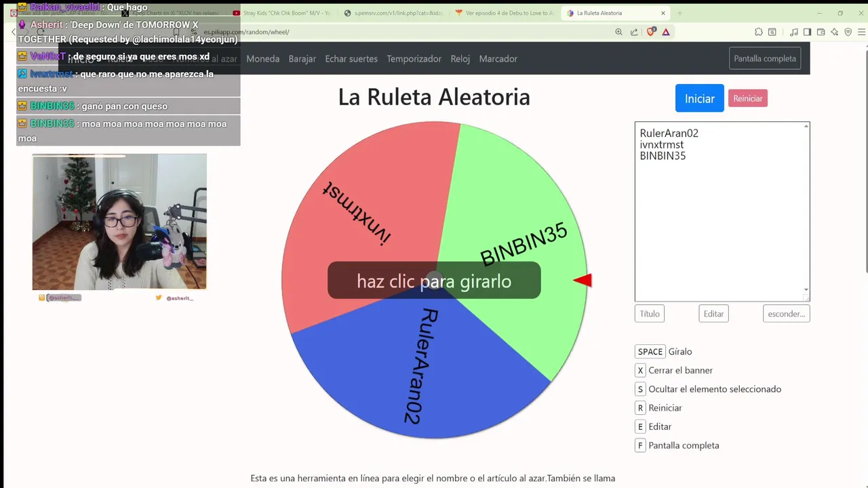868x488 pixels.
Task: Click the F key hint for Pantalla completa
Action: 640,445
